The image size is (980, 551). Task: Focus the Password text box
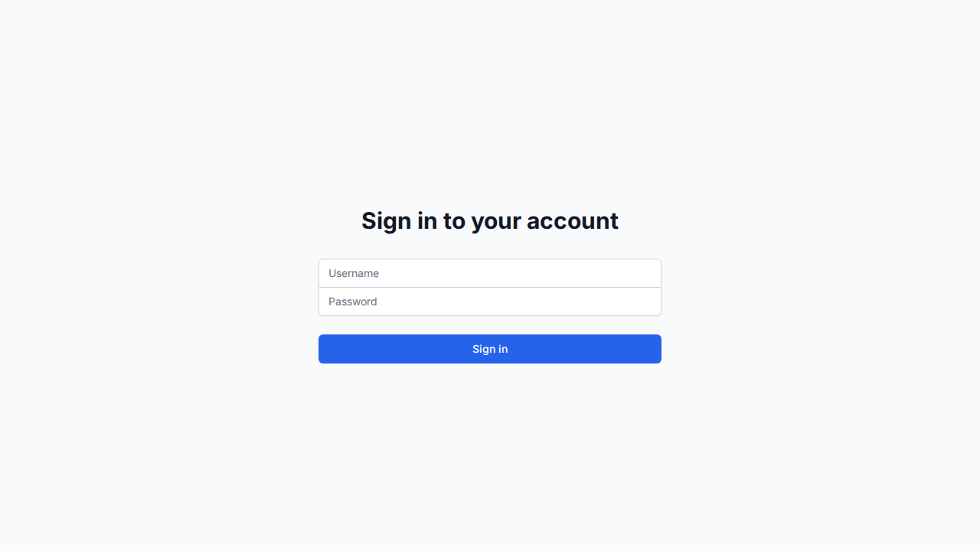pos(490,302)
